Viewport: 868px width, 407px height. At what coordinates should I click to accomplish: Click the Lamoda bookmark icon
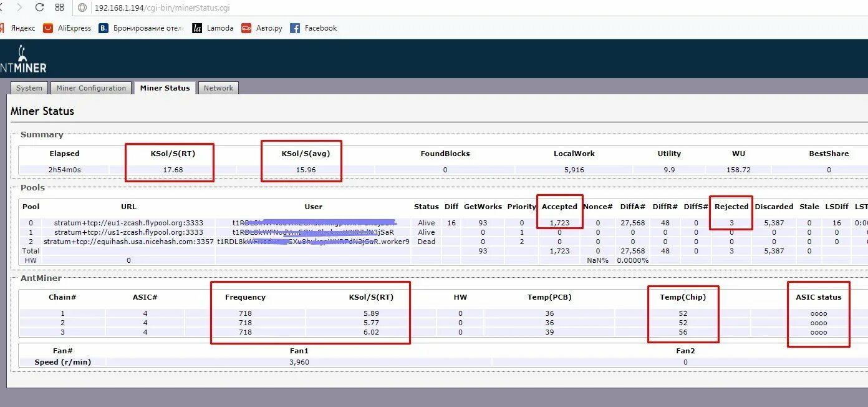[197, 28]
